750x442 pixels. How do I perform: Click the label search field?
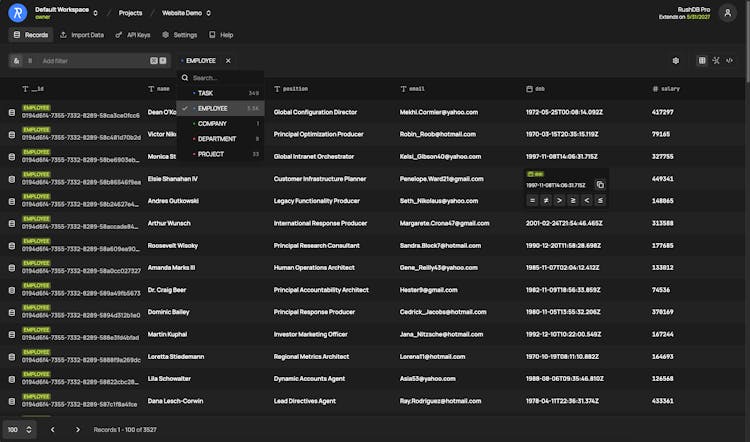pyautogui.click(x=225, y=77)
